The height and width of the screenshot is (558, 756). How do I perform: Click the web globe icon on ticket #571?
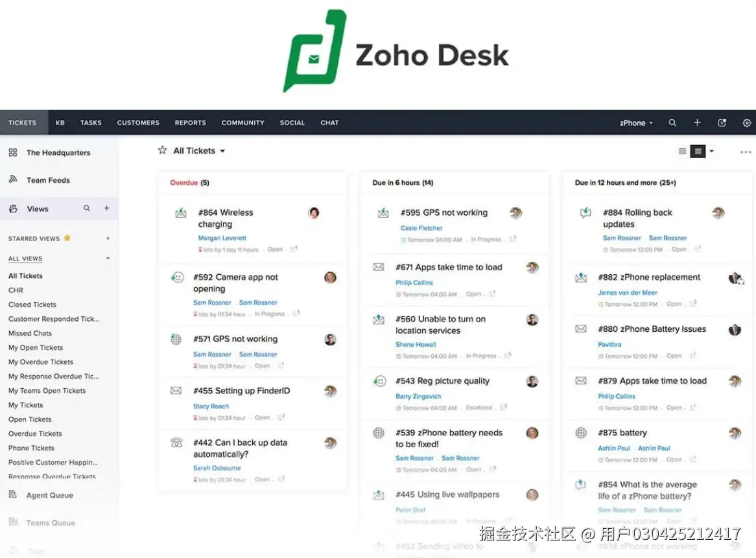point(176,339)
